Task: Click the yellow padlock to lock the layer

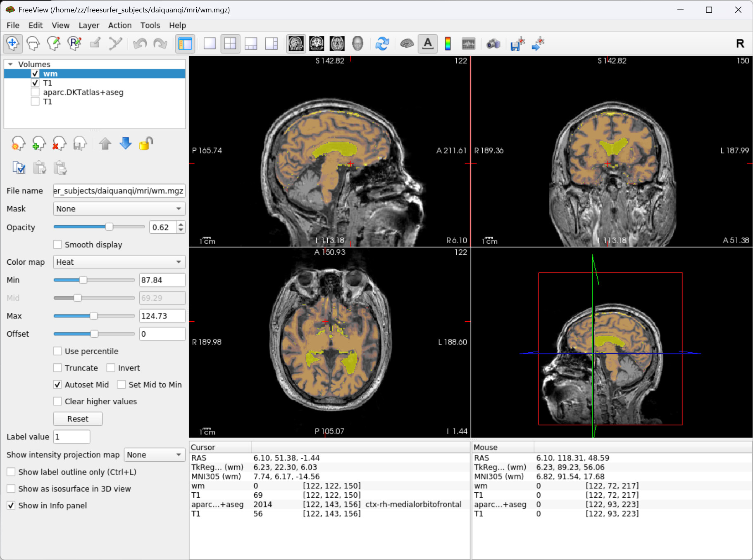Action: point(146,144)
